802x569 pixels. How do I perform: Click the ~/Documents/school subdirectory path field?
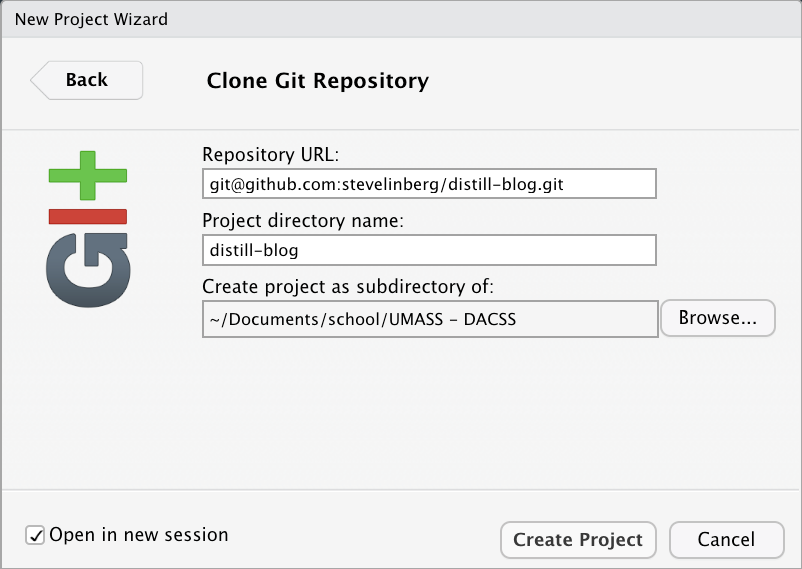(x=430, y=319)
